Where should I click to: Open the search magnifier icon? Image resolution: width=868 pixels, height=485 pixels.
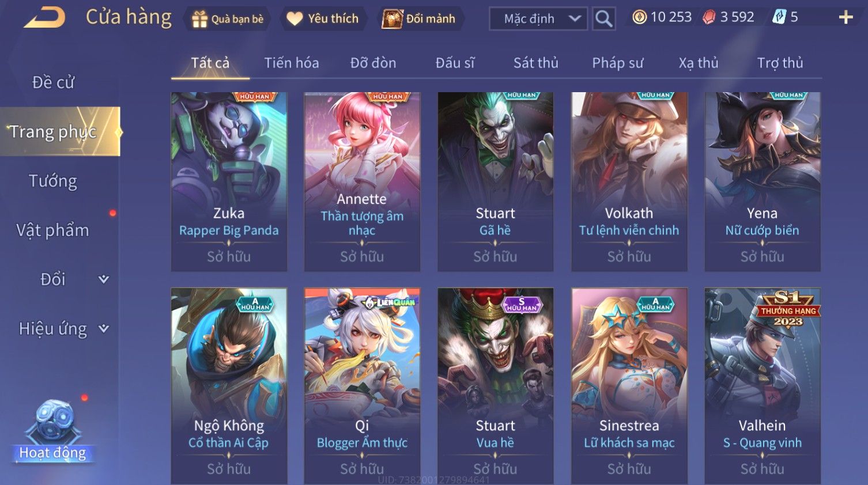[x=603, y=18]
